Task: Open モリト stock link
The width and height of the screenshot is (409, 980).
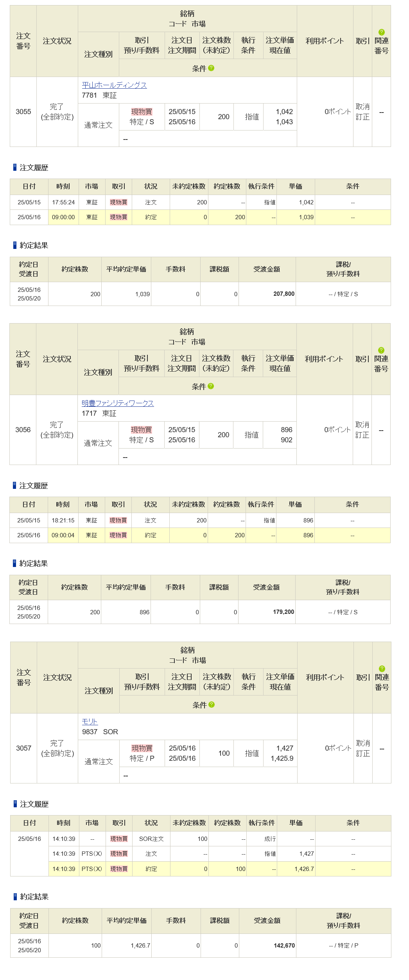Action: (x=90, y=722)
